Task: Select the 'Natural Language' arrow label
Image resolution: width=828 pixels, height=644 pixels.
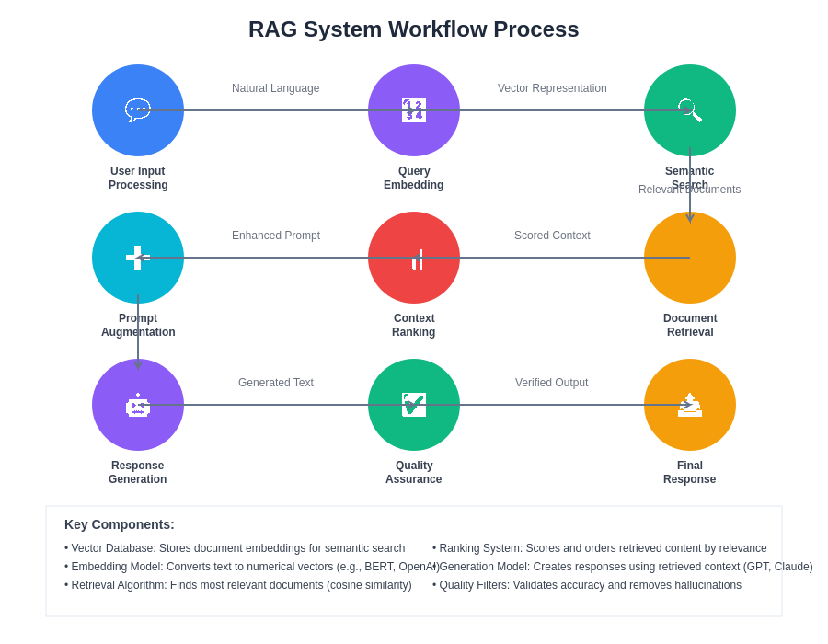Action: click(276, 88)
